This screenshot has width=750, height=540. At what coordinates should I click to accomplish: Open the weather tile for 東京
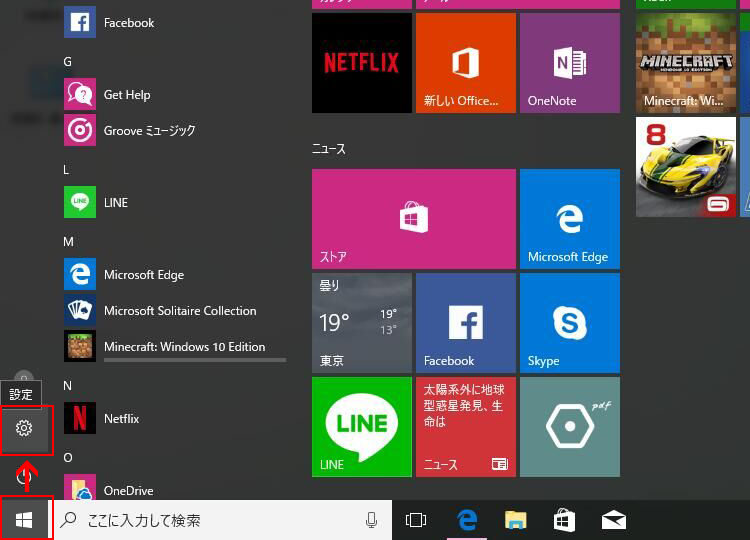coord(362,323)
